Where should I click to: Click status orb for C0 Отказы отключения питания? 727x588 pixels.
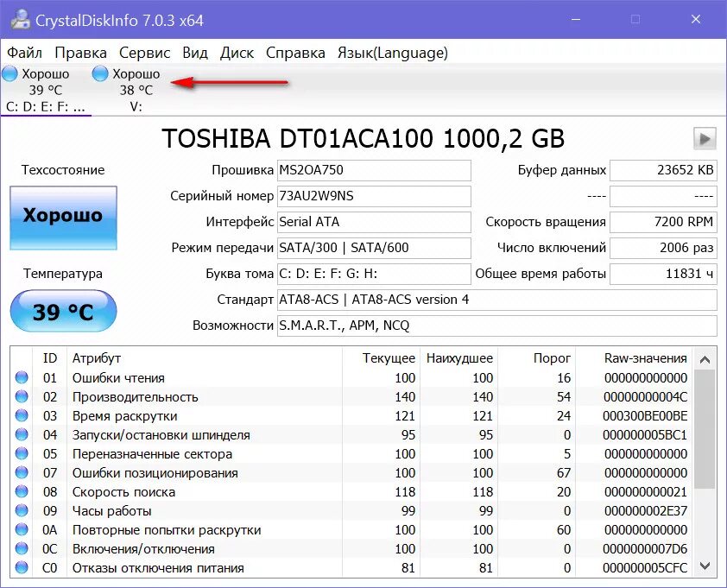click(x=22, y=567)
